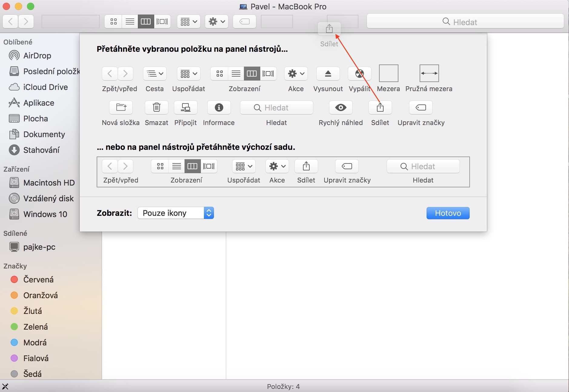Click the Hledat search field in toolbar
Screen dimensions: 569x392
click(465, 22)
